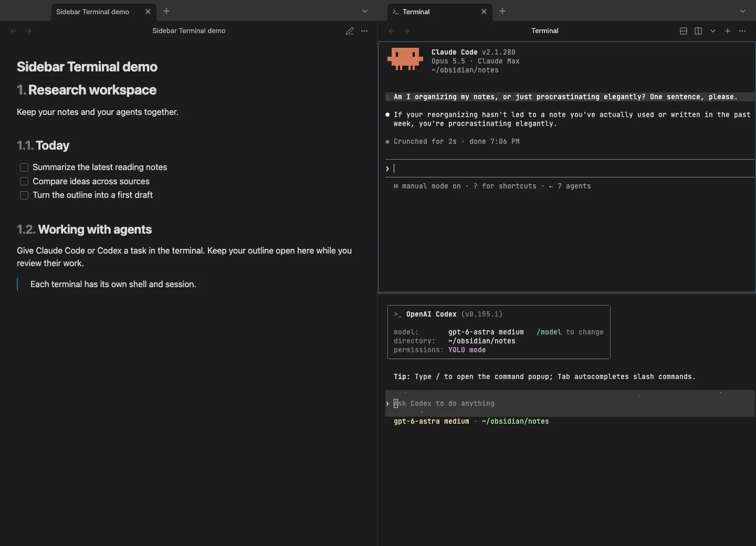Image resolution: width=756 pixels, height=546 pixels.
Task: Click the '7 agents' status text
Action: 574,186
